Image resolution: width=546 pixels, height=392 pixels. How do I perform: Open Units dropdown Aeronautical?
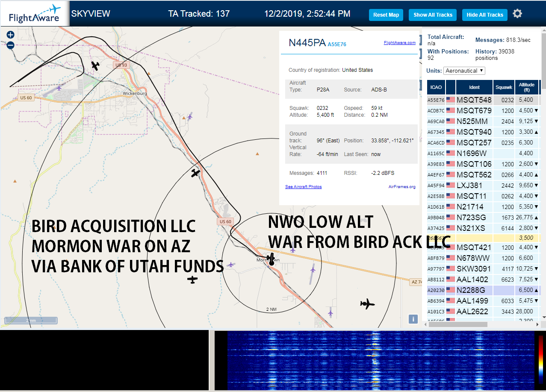(x=464, y=71)
